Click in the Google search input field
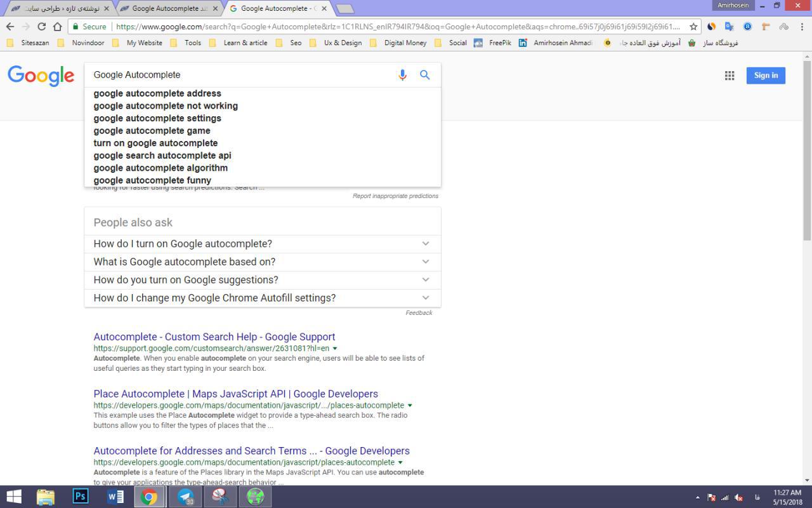Image resolution: width=812 pixels, height=508 pixels. 241,75
